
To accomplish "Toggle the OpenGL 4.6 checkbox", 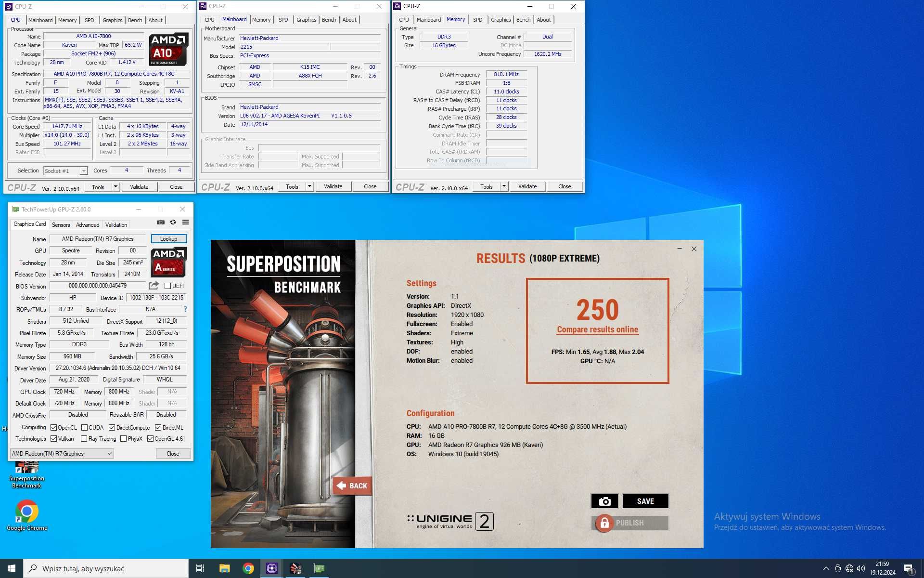I will pos(150,439).
